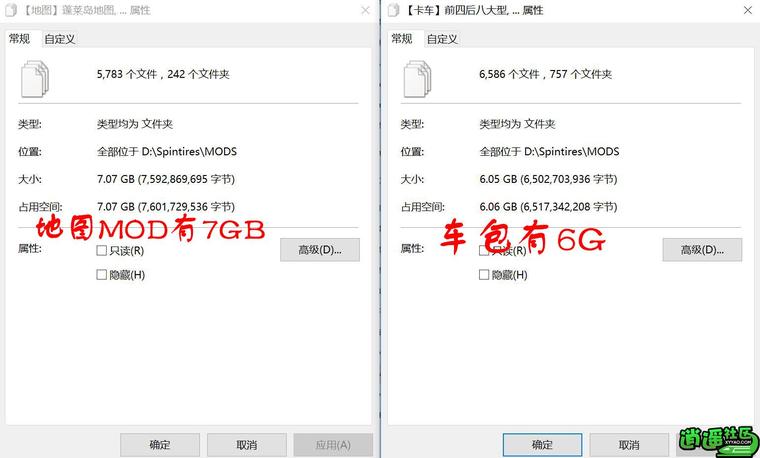
Task: Enable 只读(R) checkbox in the map dialog
Action: [x=101, y=251]
